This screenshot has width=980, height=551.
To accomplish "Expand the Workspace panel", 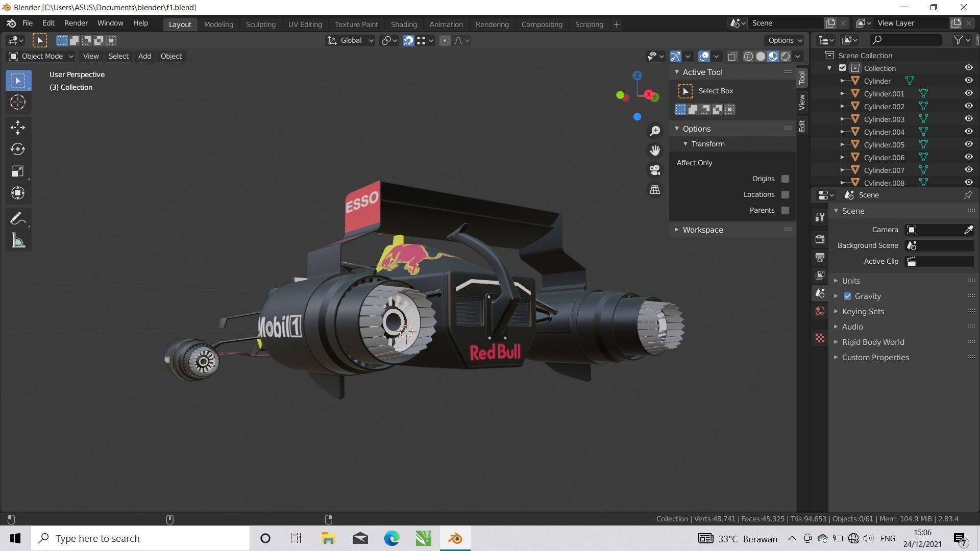I will [x=677, y=230].
